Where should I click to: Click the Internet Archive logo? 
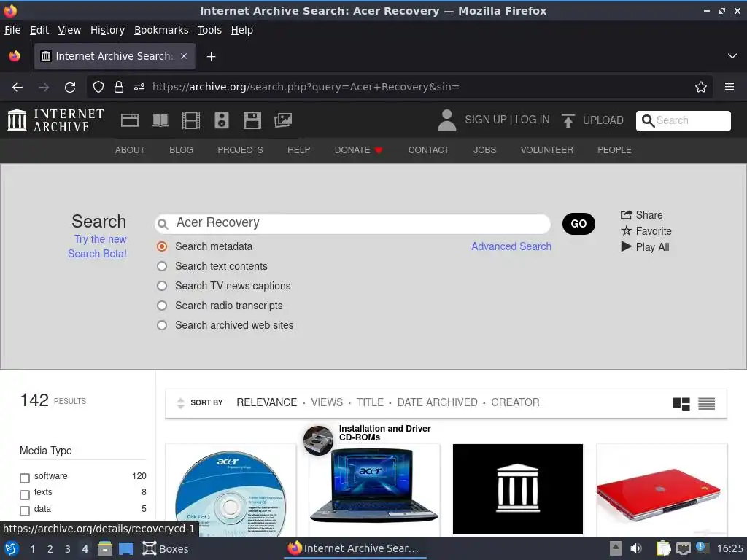[55, 120]
